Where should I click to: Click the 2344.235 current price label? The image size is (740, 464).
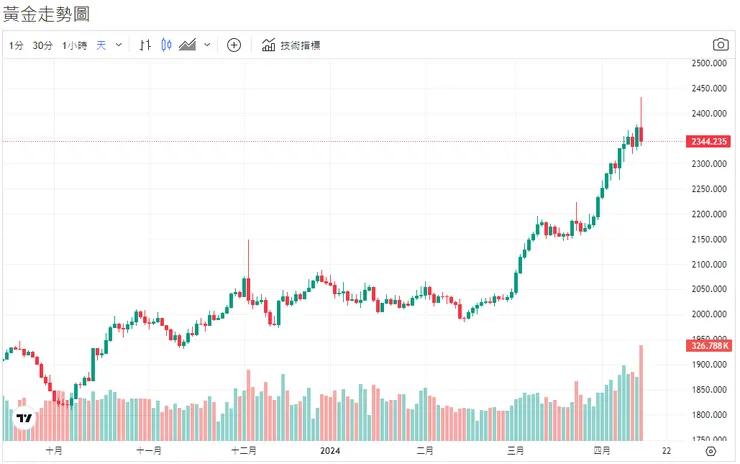point(709,142)
